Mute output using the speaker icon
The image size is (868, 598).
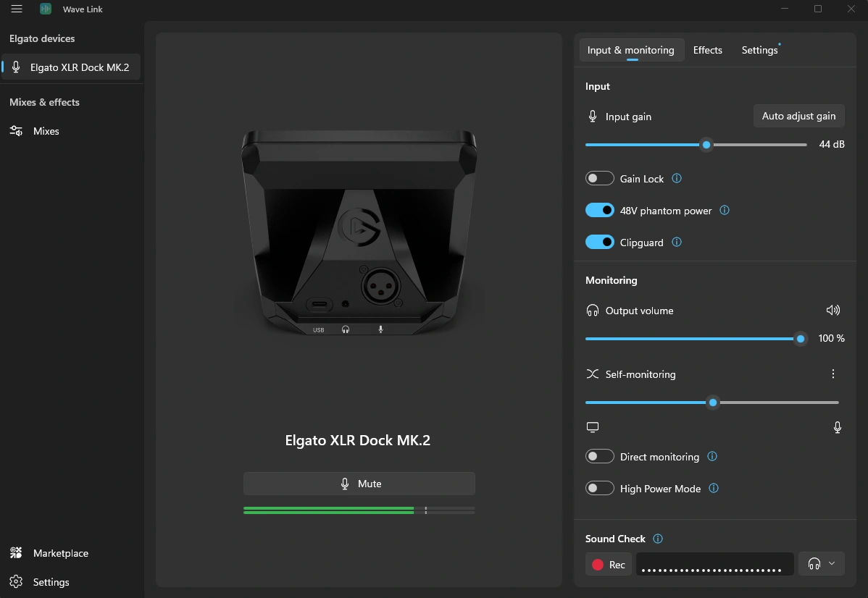(833, 311)
